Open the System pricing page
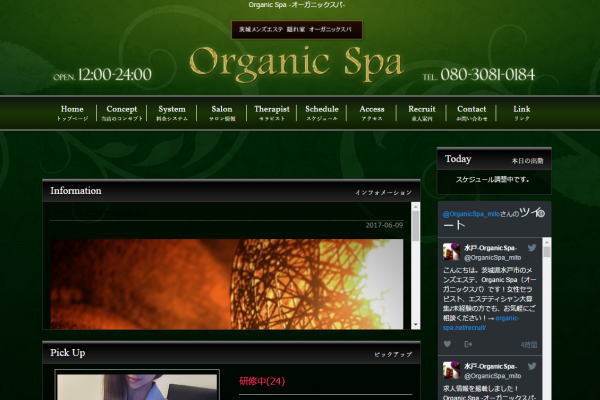Image resolution: width=600 pixels, height=400 pixels. click(x=171, y=113)
